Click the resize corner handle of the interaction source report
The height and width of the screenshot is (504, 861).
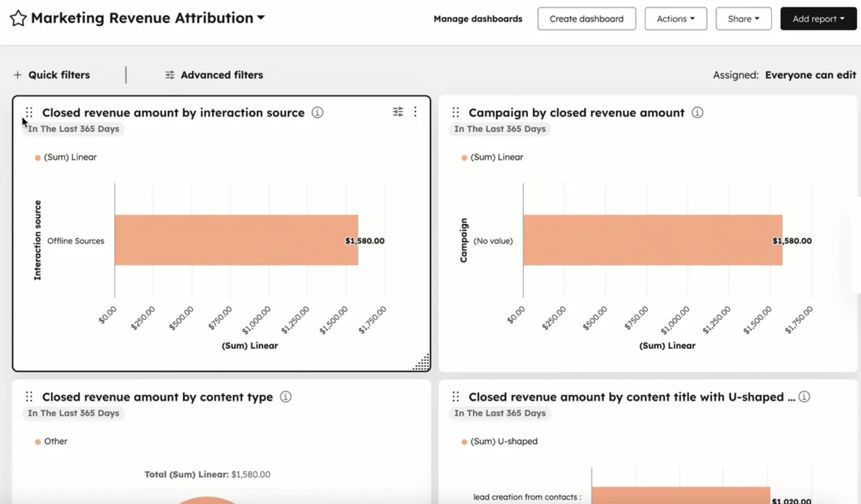tap(421, 362)
